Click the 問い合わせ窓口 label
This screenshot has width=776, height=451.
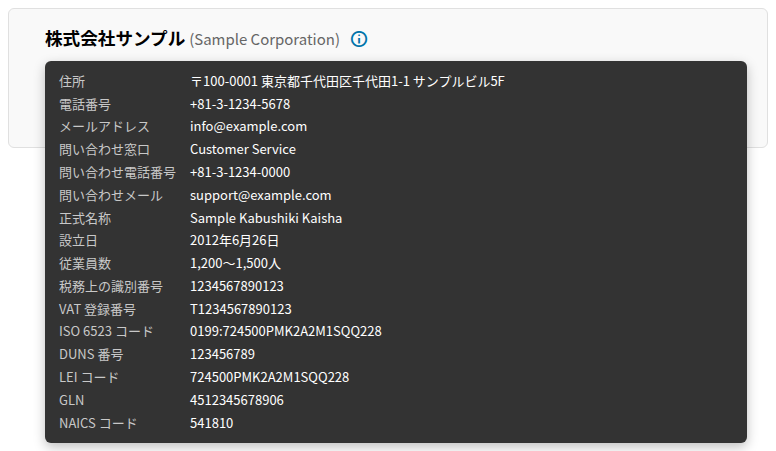(x=104, y=150)
